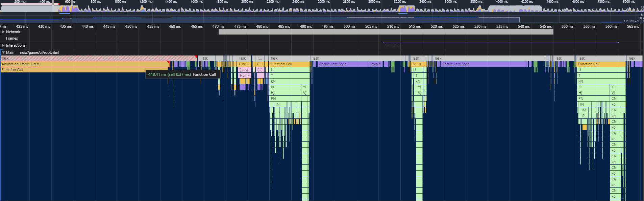Select the pink (a...s) anonymous call block
Screen dimensions: 644x201
244,70
